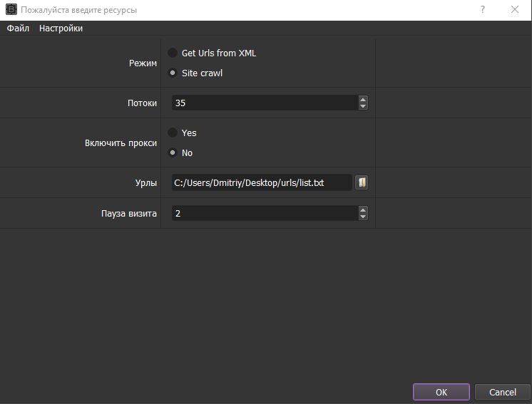532x404 pixels.
Task: Decrease Пауза визита with down arrow
Action: (x=363, y=217)
